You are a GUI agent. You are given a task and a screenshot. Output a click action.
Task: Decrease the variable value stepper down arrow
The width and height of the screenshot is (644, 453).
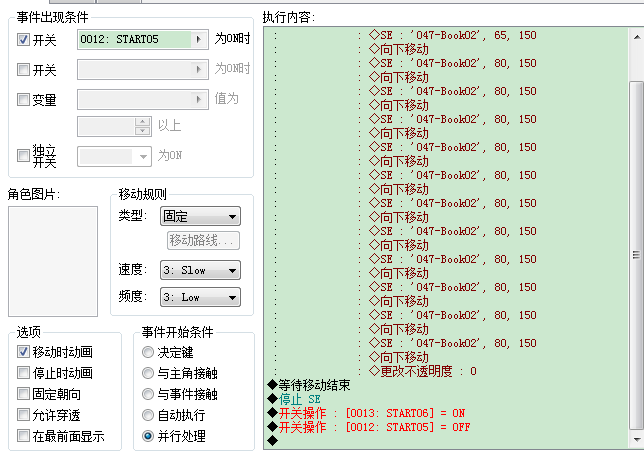click(143, 131)
